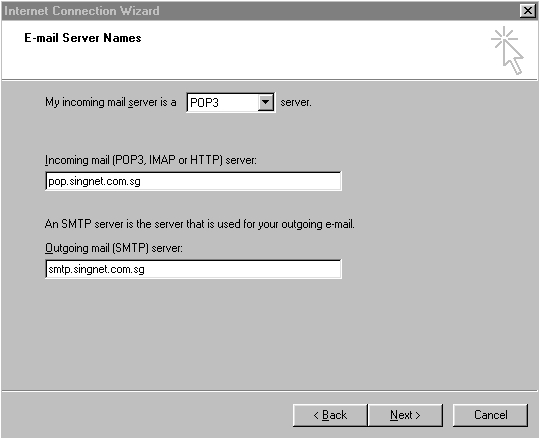Click the "Outgoing mail (SMTP) server" label
Image resolution: width=539 pixels, height=438 pixels.
114,248
